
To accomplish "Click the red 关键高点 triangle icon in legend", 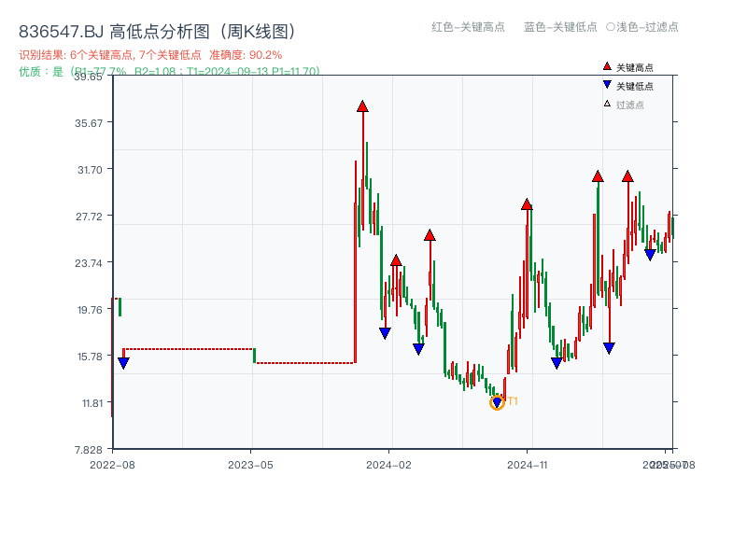I will 607,66.
